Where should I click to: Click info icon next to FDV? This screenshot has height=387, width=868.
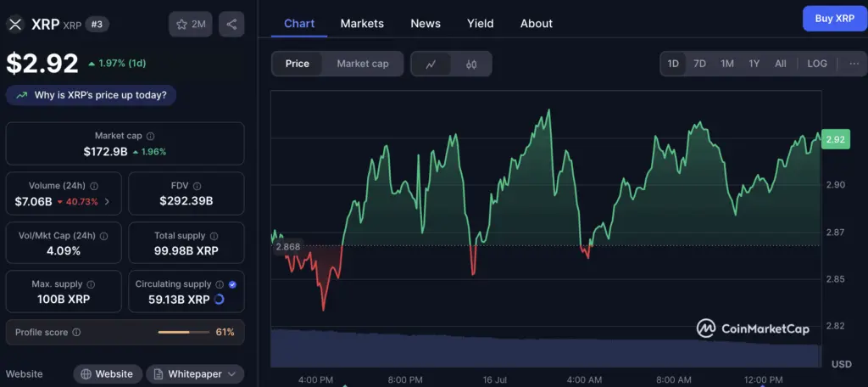197,187
